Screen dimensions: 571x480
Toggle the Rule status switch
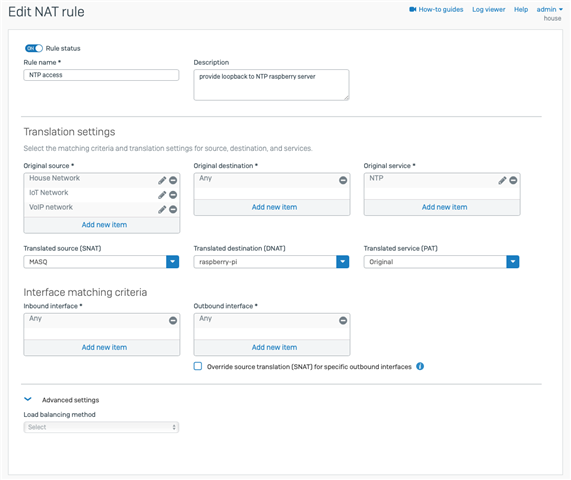click(x=34, y=48)
